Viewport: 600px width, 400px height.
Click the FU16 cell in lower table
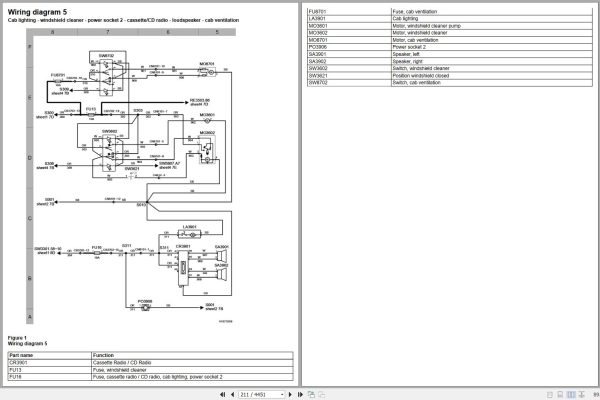point(50,377)
